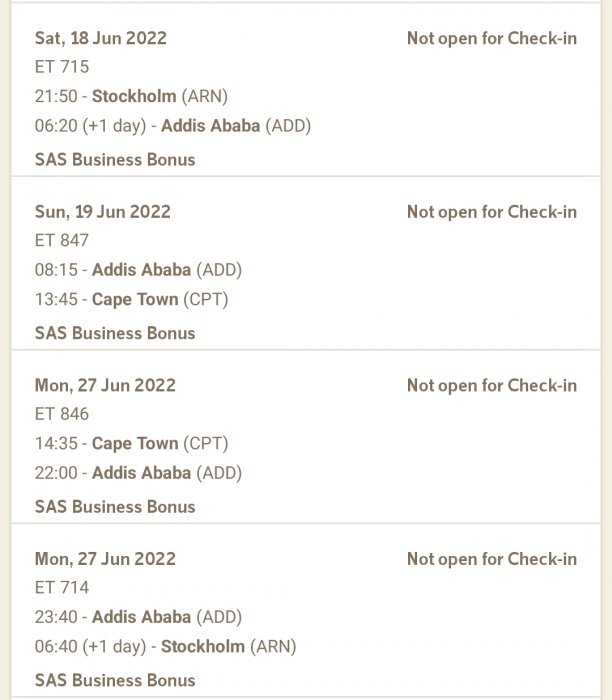
Task: Tap check-in status for flight ET 714
Action: pos(491,559)
